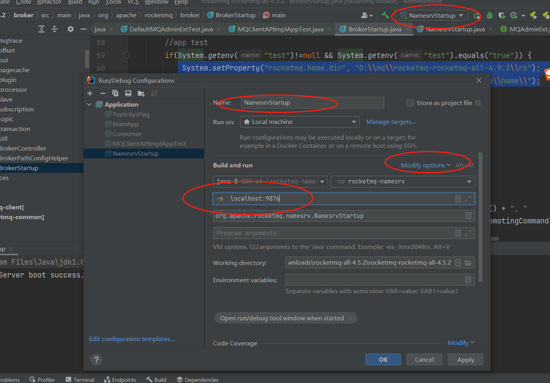Open the Manage targets link
This screenshot has height=383, width=550.
(391, 122)
